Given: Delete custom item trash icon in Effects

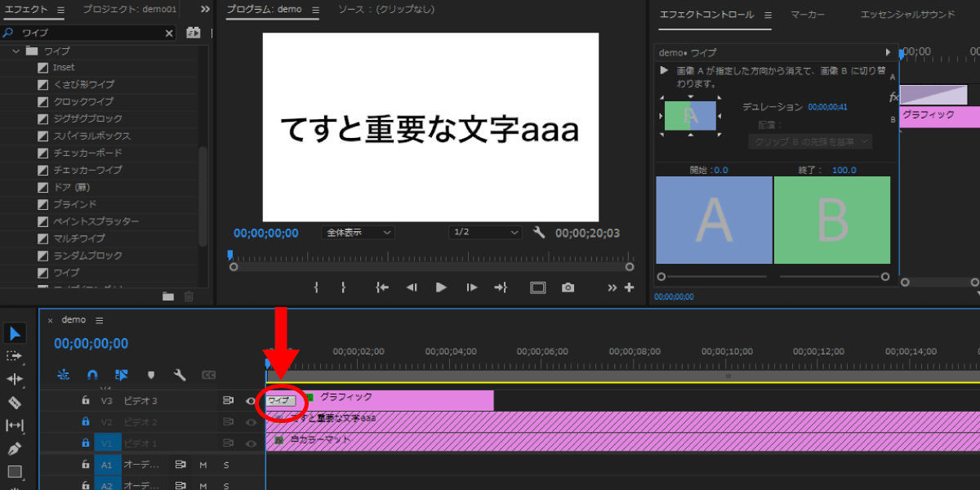Looking at the screenshot, I should (x=189, y=296).
